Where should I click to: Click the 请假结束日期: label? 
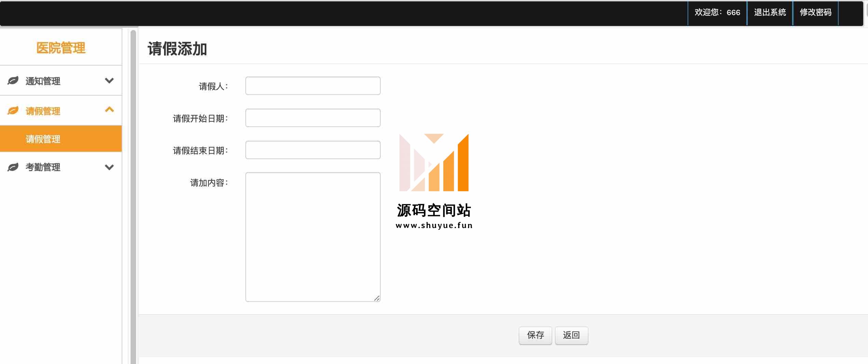[201, 151]
